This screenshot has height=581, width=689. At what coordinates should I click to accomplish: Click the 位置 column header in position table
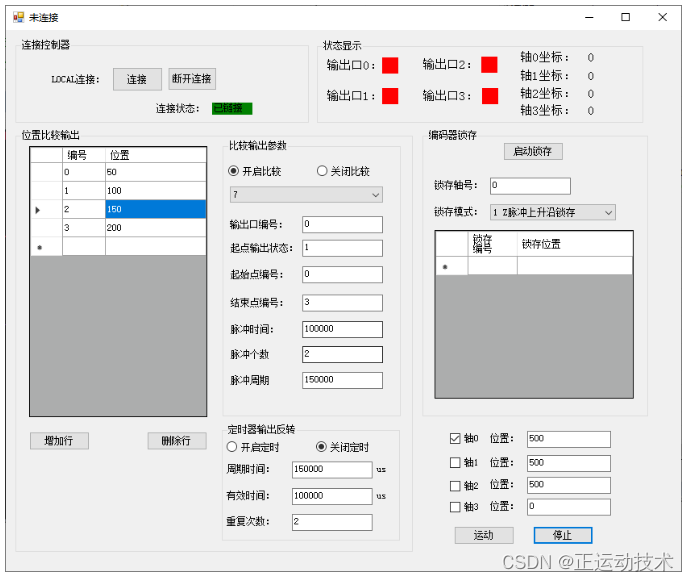156,155
